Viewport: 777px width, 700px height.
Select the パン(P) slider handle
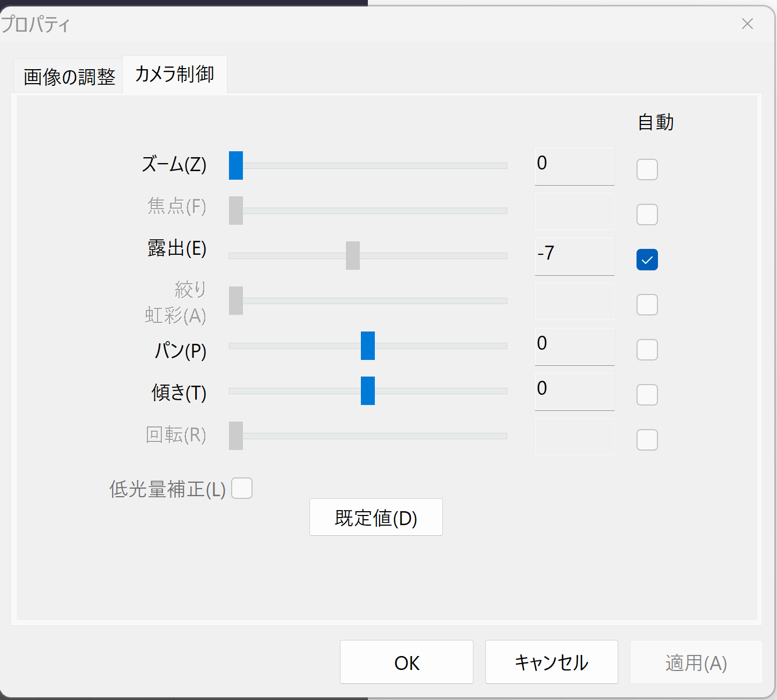click(x=367, y=346)
